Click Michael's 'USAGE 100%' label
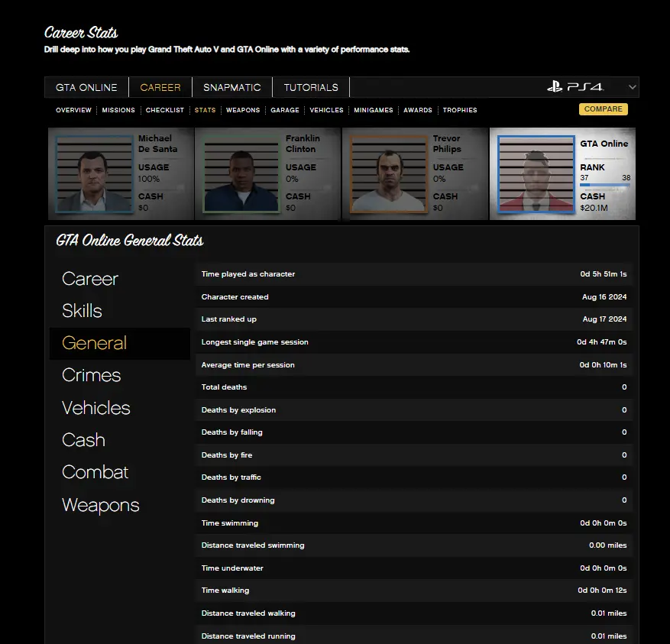670x644 pixels. point(154,173)
